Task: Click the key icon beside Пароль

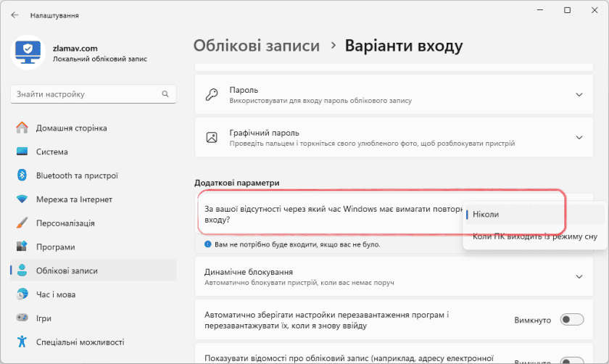Action: click(x=212, y=94)
